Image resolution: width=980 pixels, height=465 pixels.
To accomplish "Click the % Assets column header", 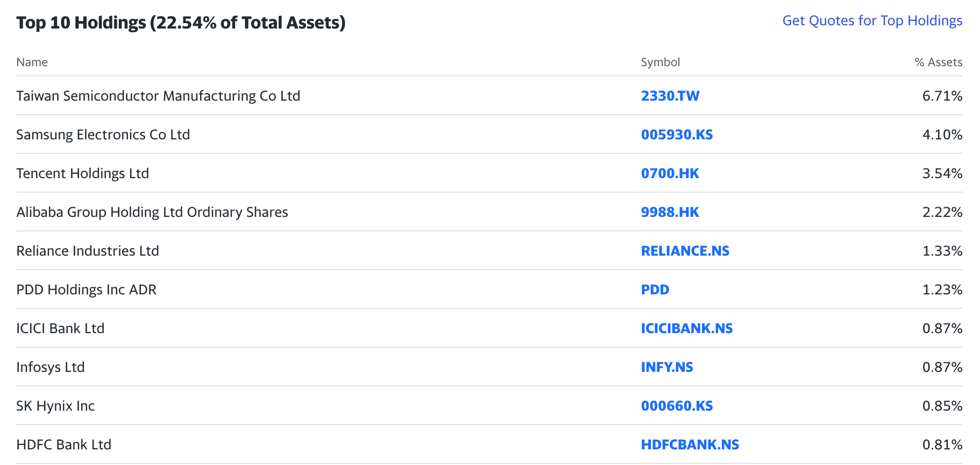I will [x=938, y=62].
